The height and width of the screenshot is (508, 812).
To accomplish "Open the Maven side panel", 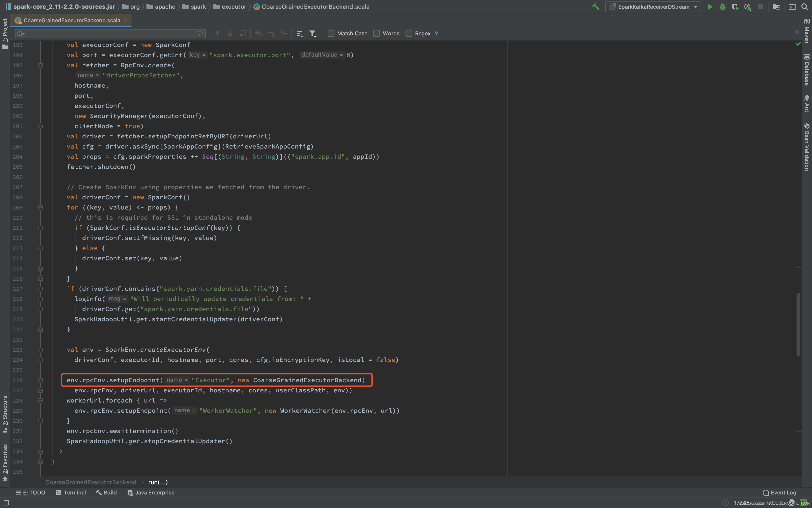I will pos(807,31).
